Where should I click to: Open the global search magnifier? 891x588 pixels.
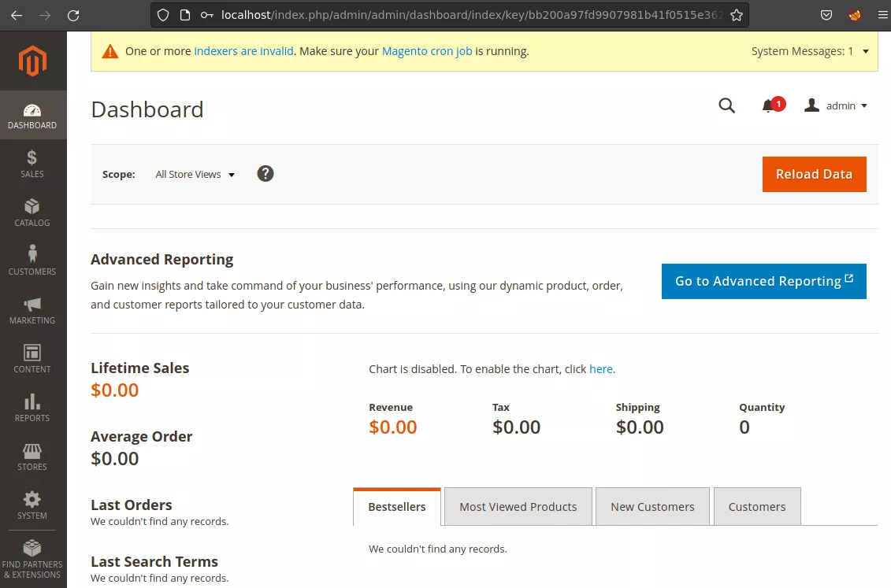point(726,105)
